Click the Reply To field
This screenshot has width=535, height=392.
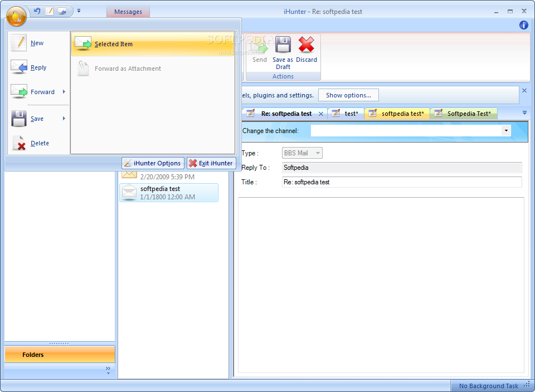(402, 168)
